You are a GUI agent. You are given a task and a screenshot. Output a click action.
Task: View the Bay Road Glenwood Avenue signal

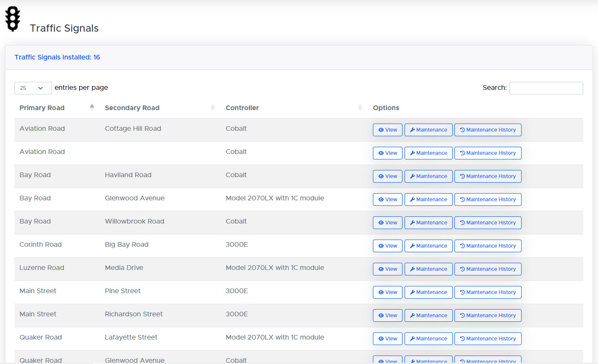[x=388, y=200]
